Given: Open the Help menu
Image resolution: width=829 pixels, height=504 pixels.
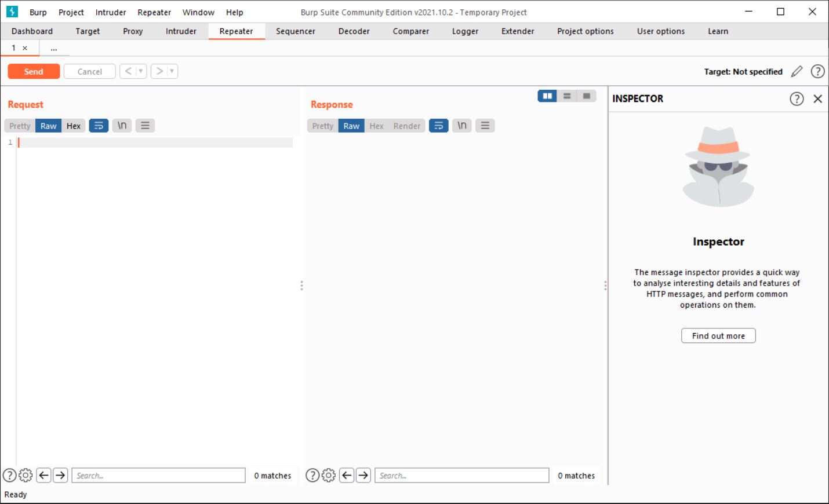Looking at the screenshot, I should (x=235, y=12).
